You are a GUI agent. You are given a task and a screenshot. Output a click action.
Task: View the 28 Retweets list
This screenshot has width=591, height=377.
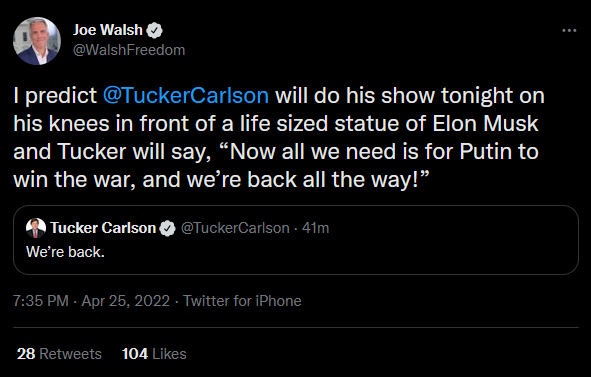(x=59, y=354)
